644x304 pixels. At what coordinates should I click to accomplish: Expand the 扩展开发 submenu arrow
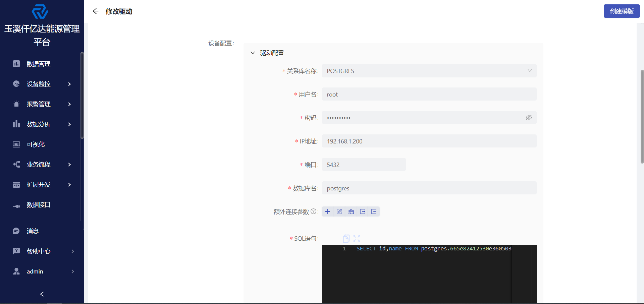[x=69, y=185]
